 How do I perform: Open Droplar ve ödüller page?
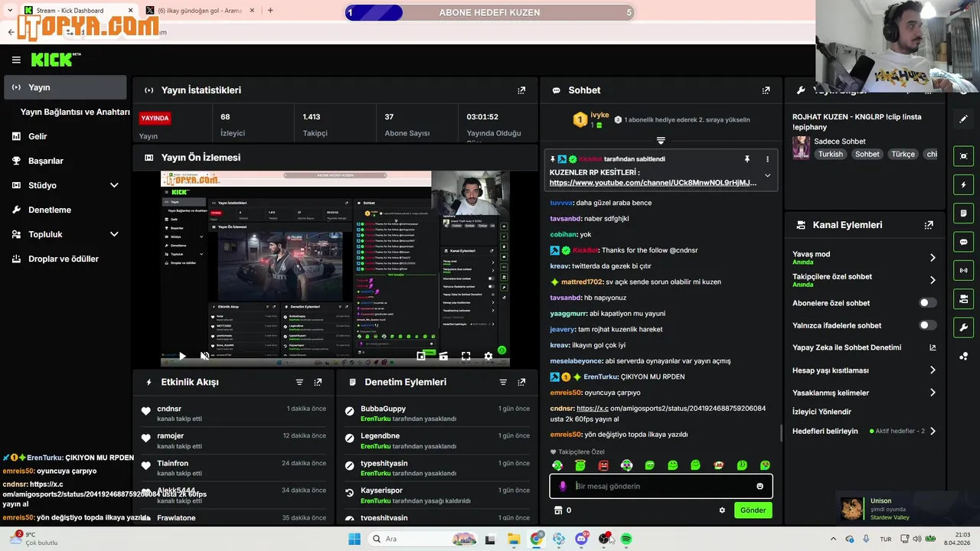click(64, 259)
